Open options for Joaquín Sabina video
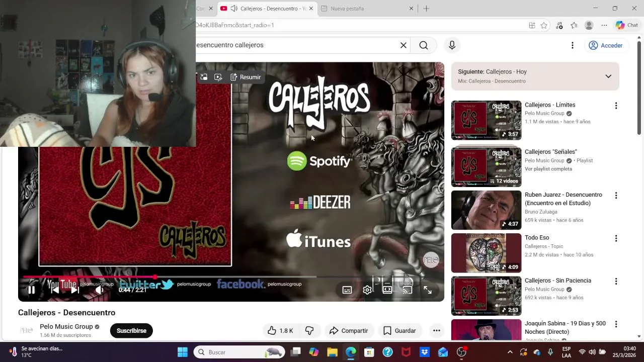The height and width of the screenshot is (362, 644). point(616,324)
